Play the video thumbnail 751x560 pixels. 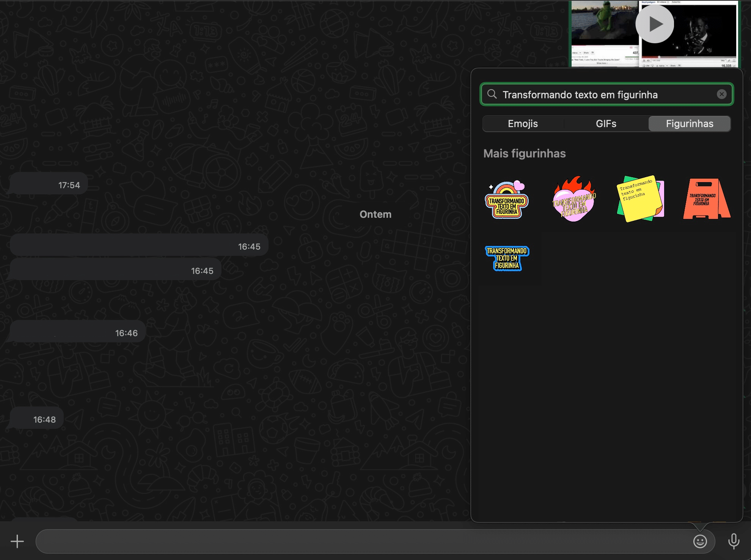[x=655, y=24]
